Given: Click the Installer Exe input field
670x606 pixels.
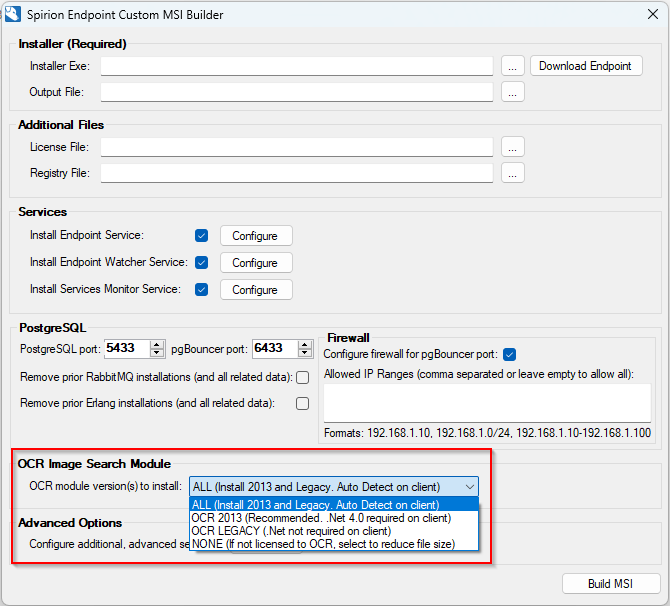Looking at the screenshot, I should pos(297,66).
